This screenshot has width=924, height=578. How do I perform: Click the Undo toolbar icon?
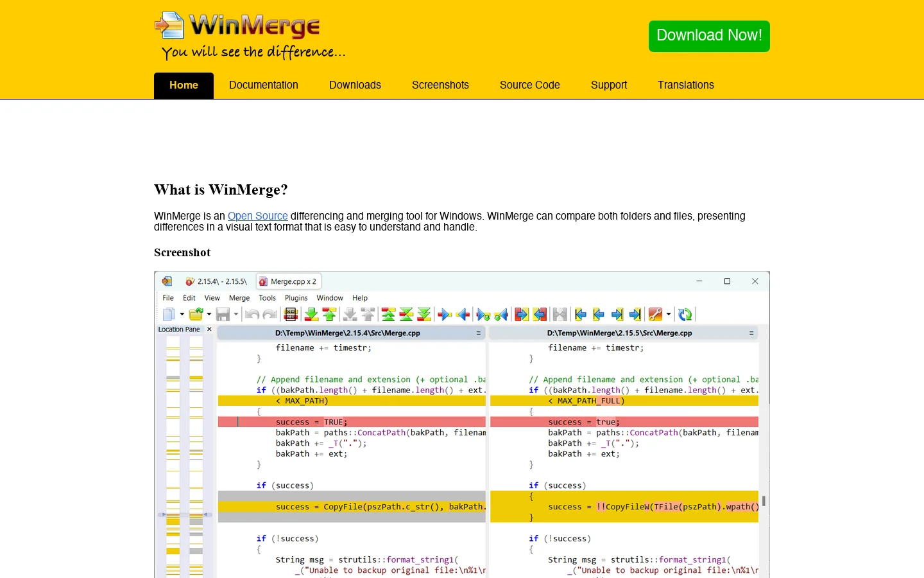[252, 314]
